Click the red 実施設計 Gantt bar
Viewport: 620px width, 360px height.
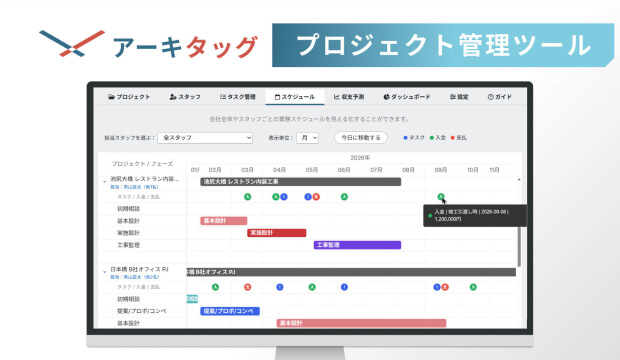(276, 233)
